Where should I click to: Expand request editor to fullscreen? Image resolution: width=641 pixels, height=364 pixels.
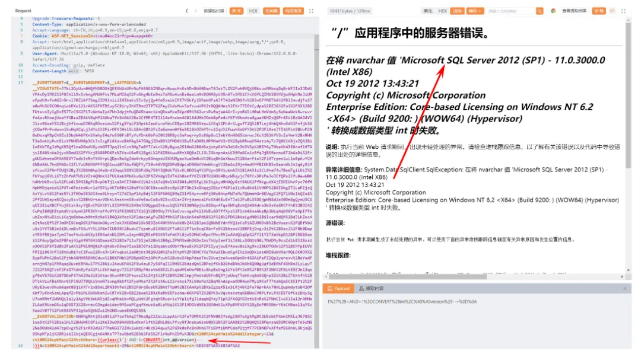point(310,10)
